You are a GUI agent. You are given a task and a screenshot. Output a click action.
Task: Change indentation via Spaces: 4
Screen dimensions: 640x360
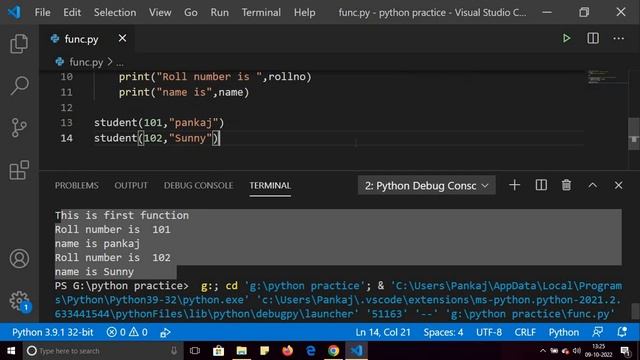[x=443, y=332]
